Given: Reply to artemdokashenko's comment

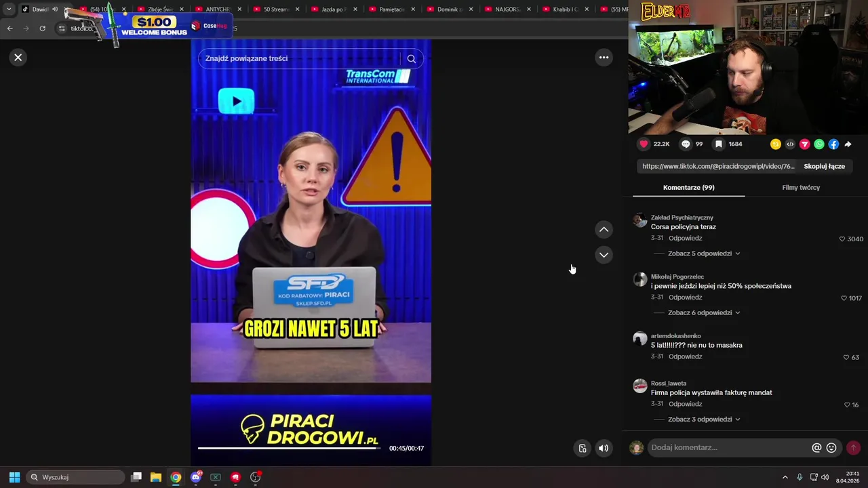Looking at the screenshot, I should [x=685, y=357].
